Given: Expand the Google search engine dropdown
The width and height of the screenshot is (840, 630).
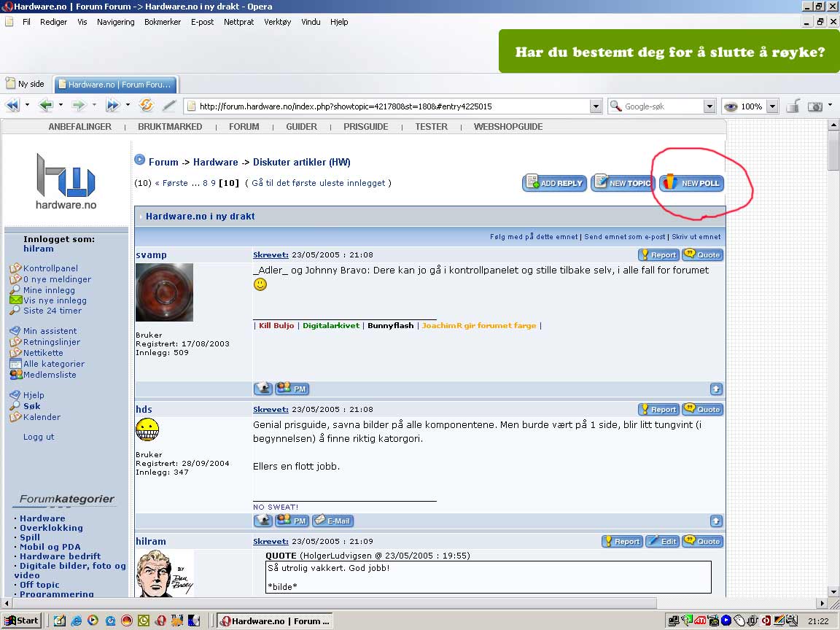Looking at the screenshot, I should (x=709, y=106).
